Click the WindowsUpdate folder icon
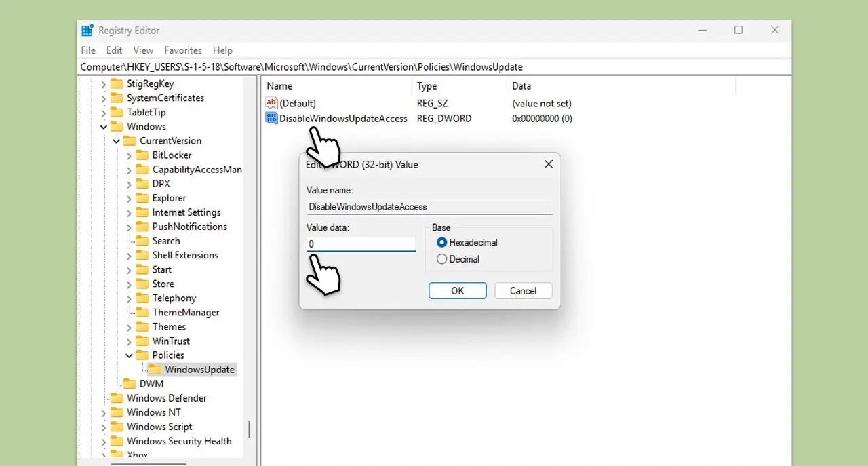 (x=155, y=369)
